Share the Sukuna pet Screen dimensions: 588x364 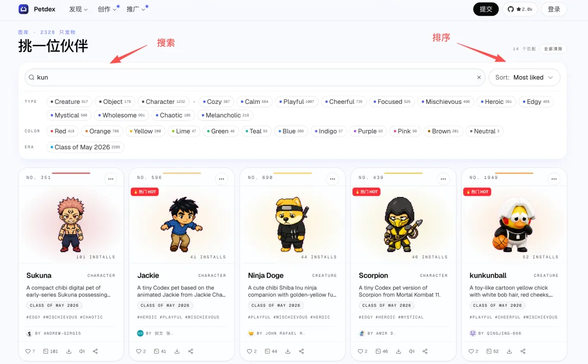click(95, 351)
